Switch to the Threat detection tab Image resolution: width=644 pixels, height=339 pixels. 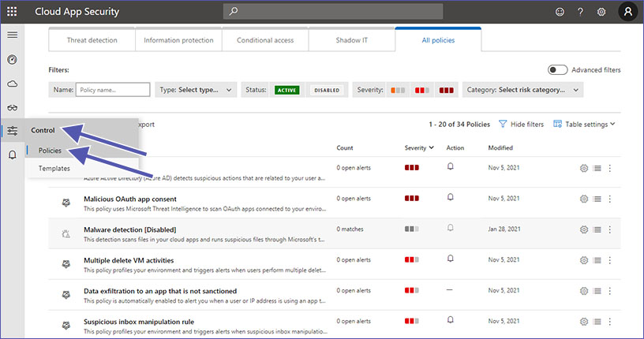92,40
